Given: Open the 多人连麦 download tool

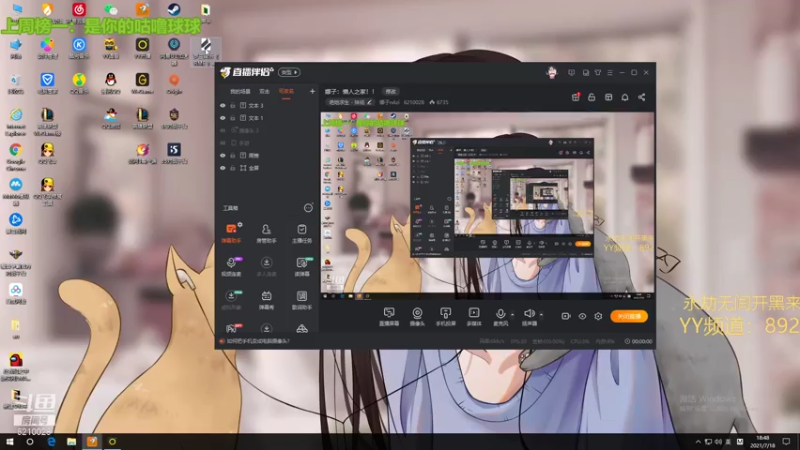Looking at the screenshot, I should pos(266,266).
